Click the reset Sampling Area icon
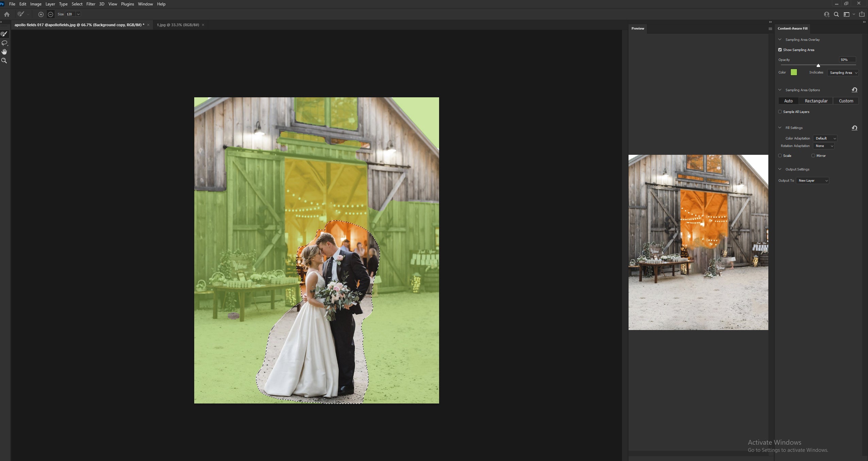Image resolution: width=868 pixels, height=461 pixels. 855,89
